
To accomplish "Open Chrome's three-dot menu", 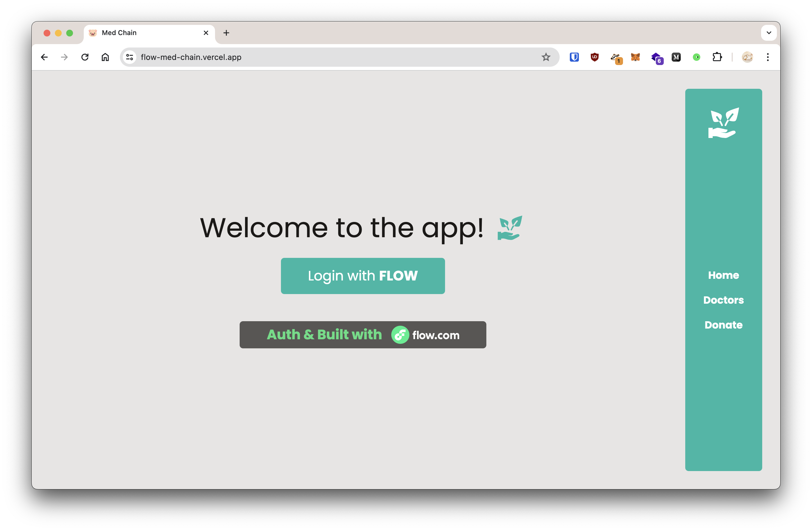I will (768, 57).
